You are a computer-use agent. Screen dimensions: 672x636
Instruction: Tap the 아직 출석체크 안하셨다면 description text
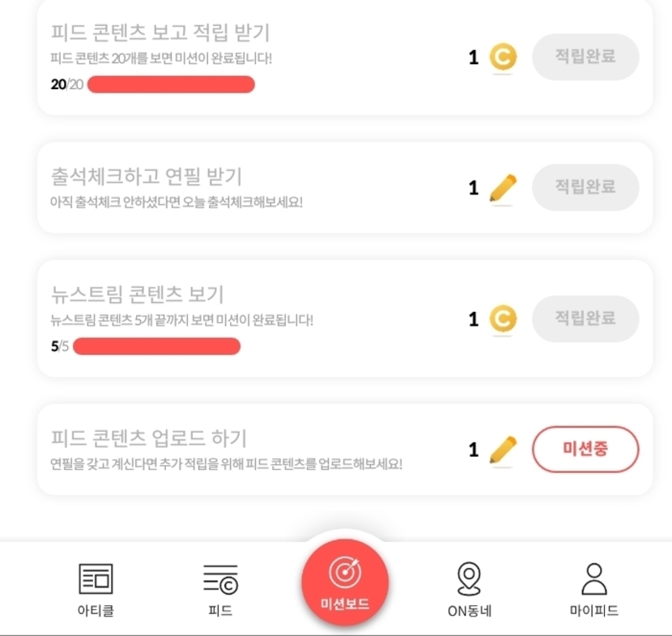(x=176, y=202)
